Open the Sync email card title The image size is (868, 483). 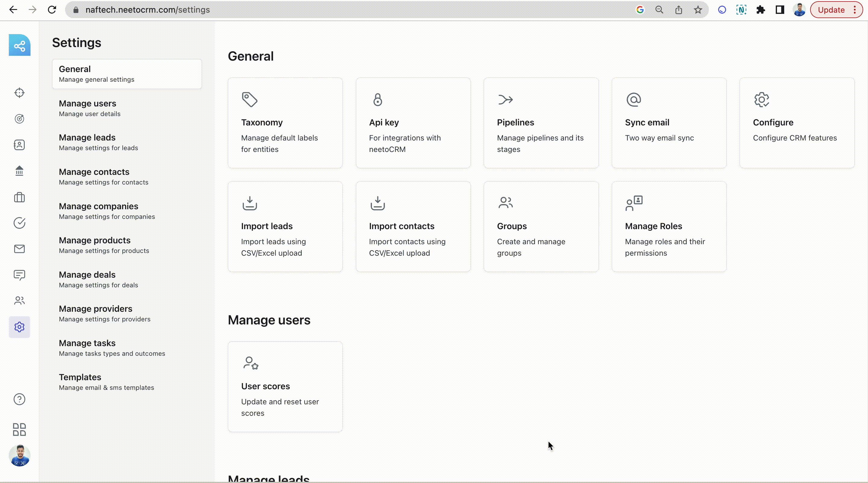pos(647,122)
